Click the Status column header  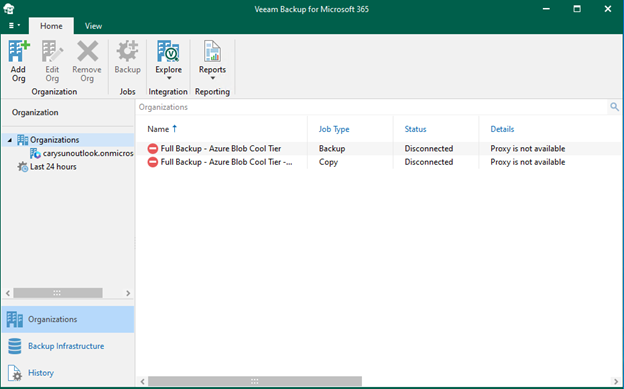click(415, 129)
